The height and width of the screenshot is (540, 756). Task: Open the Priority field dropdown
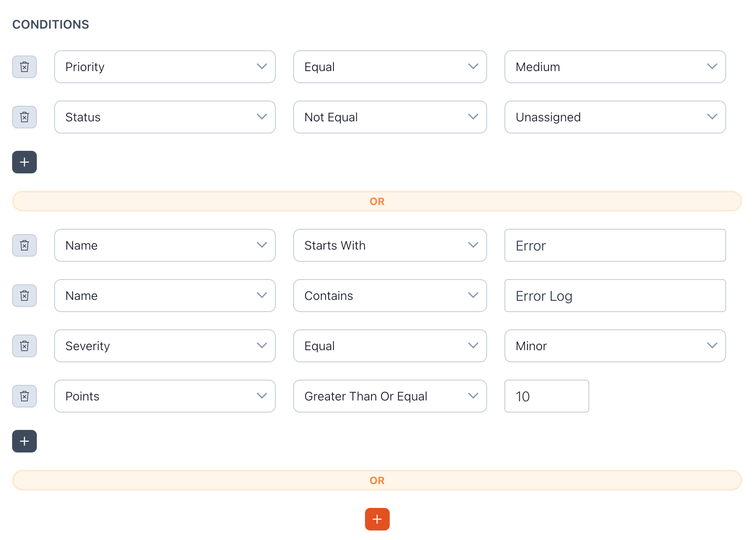[165, 67]
